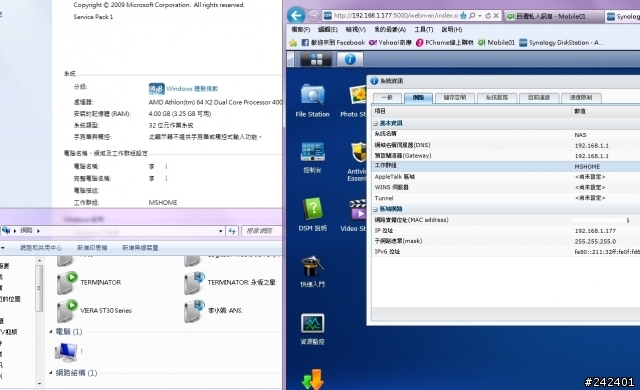Open the 檔案(F) browser menu
This screenshot has height=390, width=640.
(300, 29)
